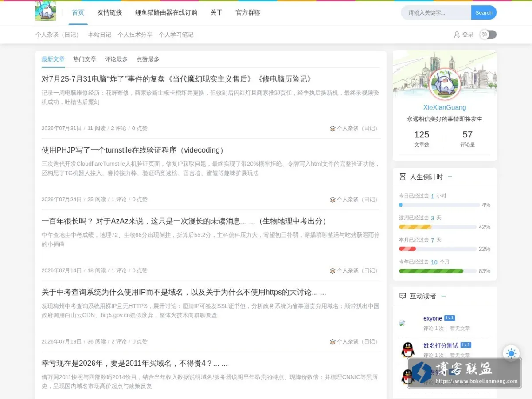Click the date 2026年07月24日
Image resolution: width=532 pixels, height=399 pixels.
[62, 199]
